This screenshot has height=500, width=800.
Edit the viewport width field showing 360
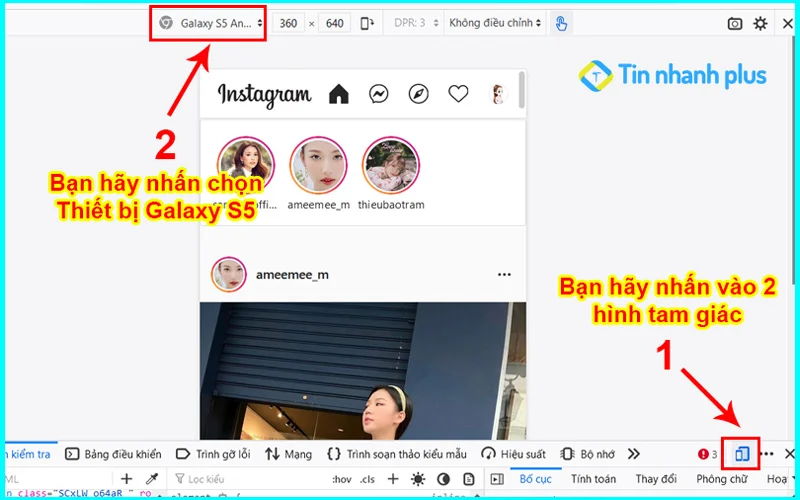[288, 23]
